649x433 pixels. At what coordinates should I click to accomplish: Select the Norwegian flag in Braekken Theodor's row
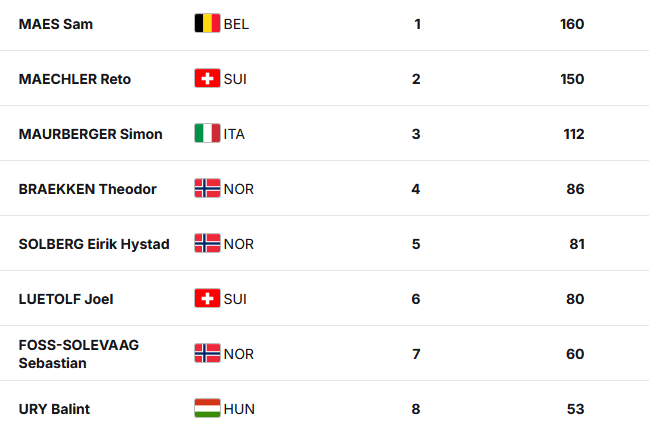(x=207, y=188)
